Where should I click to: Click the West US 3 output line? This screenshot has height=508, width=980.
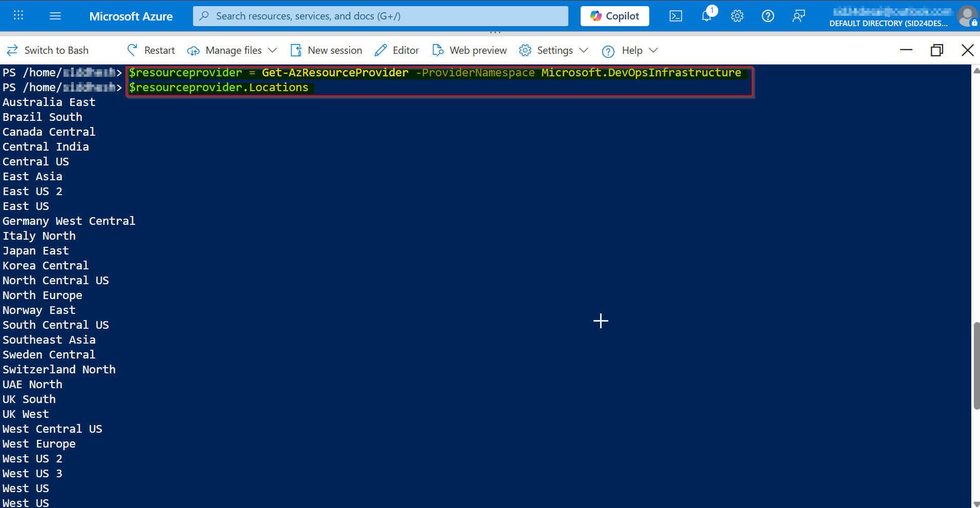[33, 474]
